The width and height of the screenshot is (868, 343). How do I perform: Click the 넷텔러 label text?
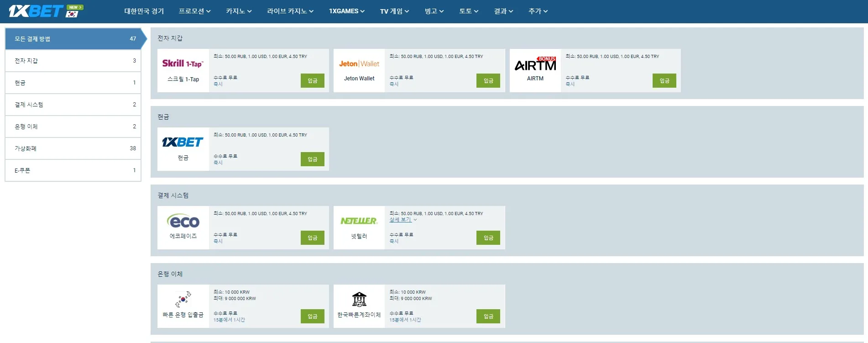tap(359, 236)
